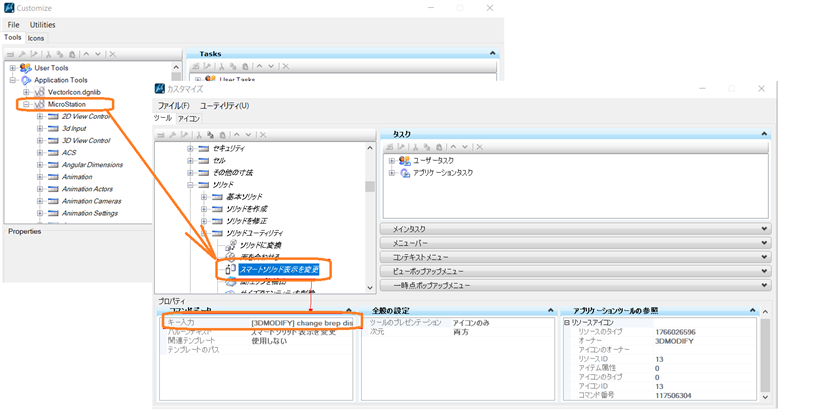Expand the メインタスク section
Viewport: 839px width, 419px height.
point(576,229)
